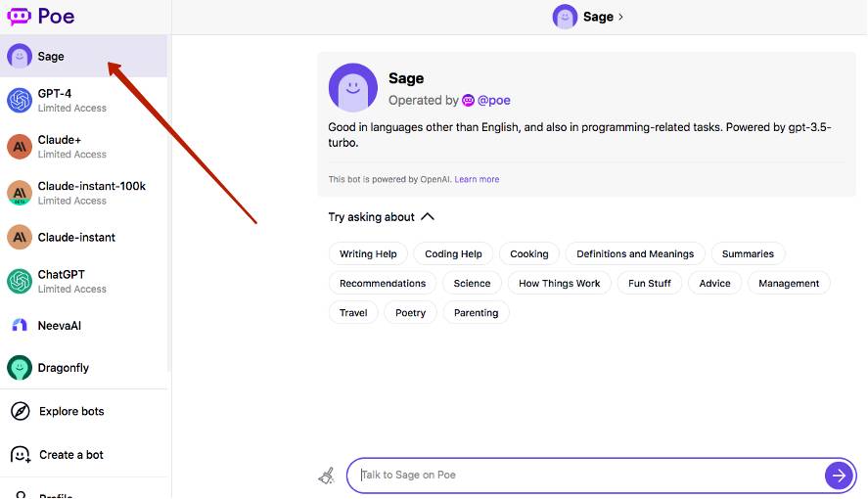Send message with the arrow button

(x=839, y=475)
